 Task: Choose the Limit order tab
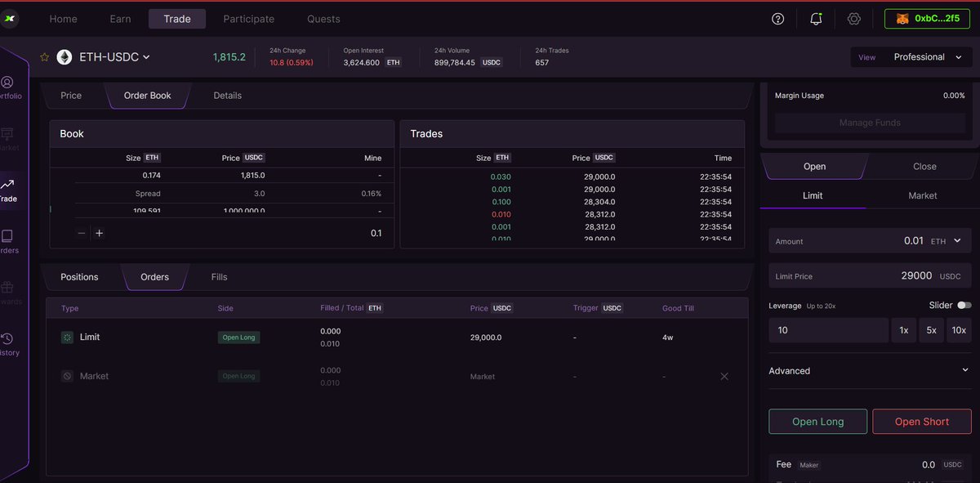[813, 195]
